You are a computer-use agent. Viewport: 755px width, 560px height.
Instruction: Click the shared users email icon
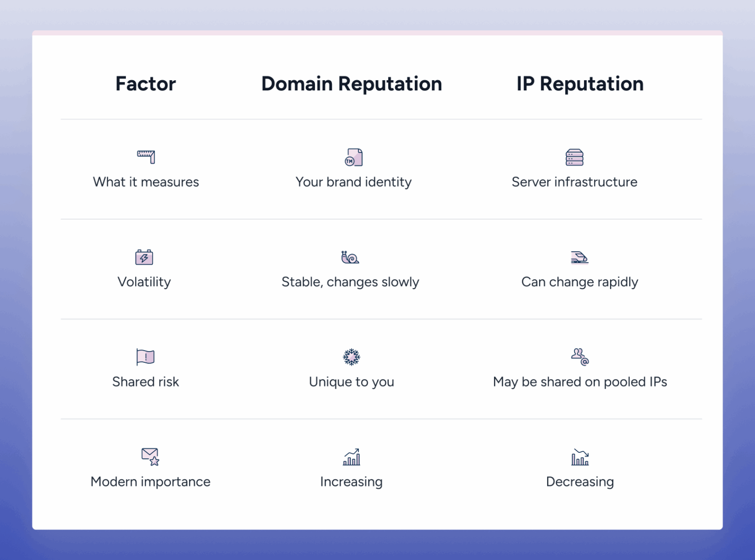pyautogui.click(x=580, y=357)
